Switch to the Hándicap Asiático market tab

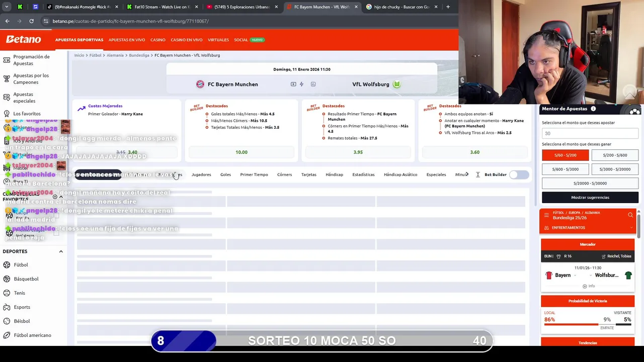coord(400,174)
